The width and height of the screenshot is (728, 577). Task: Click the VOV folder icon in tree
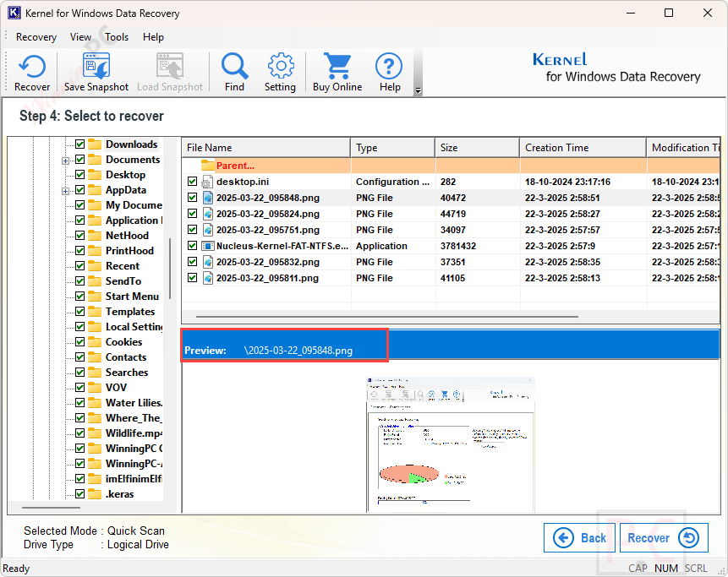point(95,387)
